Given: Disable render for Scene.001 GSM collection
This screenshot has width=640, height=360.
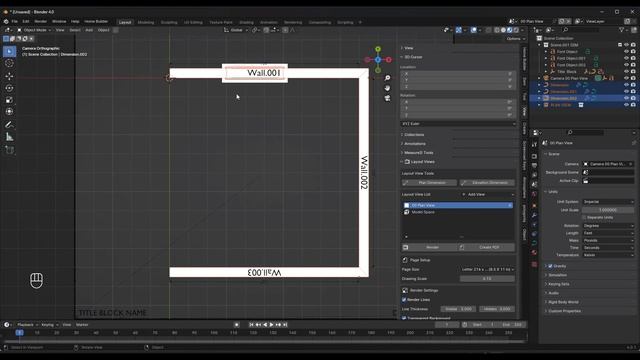Looking at the screenshot, I should tap(633, 45).
